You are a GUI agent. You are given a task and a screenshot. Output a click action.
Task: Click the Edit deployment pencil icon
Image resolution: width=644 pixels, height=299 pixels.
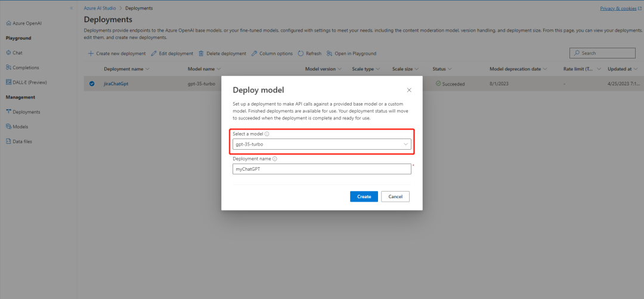(154, 54)
